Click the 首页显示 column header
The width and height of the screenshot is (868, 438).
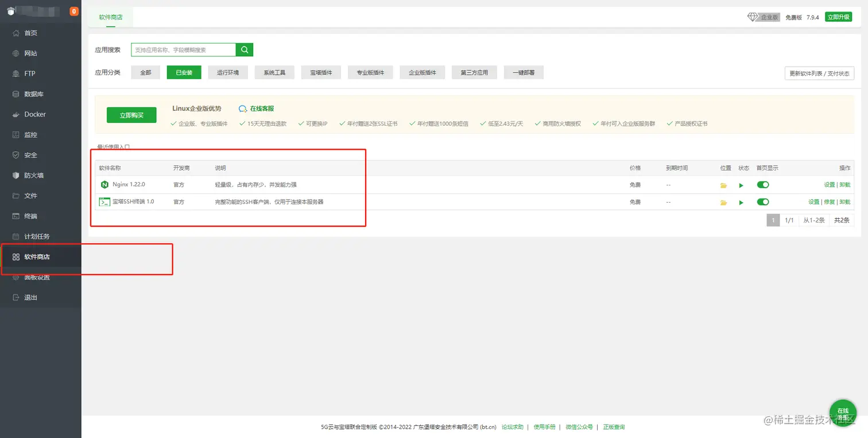coord(768,168)
